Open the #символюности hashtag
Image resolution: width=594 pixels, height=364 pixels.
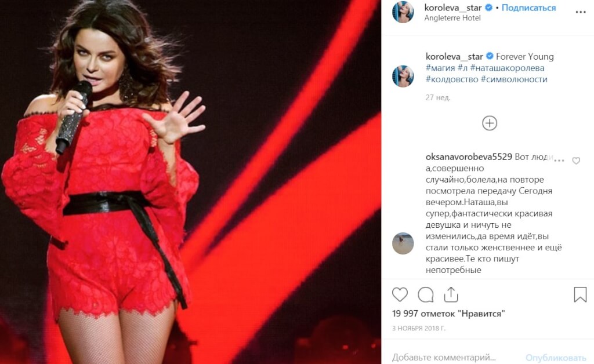click(x=514, y=79)
